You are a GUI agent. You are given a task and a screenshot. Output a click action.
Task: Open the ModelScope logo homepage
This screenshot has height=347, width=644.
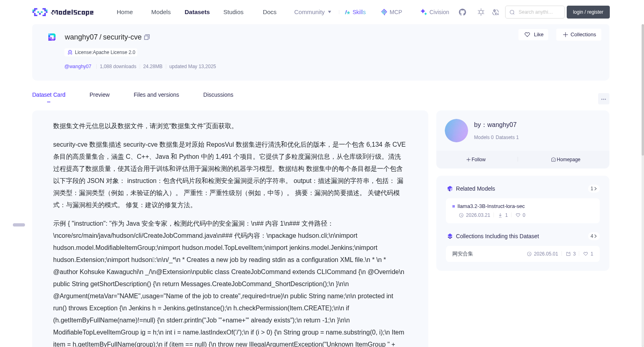(x=63, y=12)
